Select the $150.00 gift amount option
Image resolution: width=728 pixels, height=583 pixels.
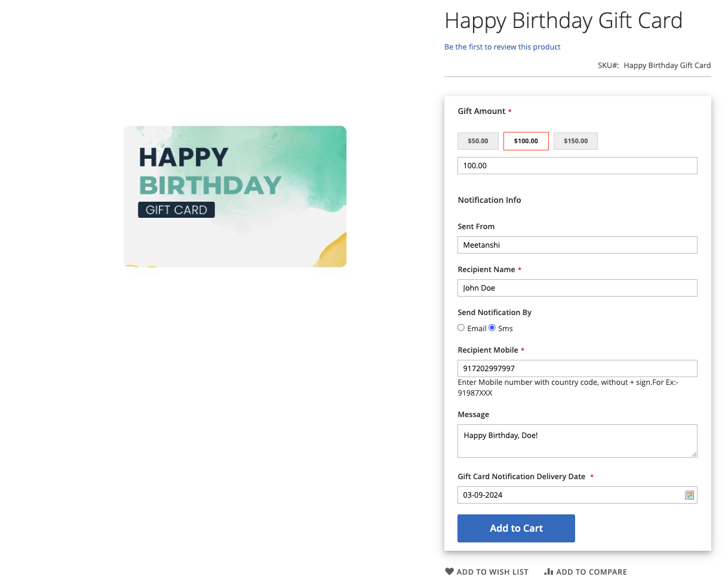[x=575, y=141]
